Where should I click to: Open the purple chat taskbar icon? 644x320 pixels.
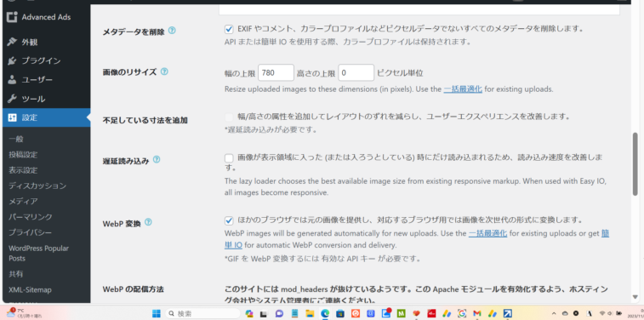click(x=279, y=313)
